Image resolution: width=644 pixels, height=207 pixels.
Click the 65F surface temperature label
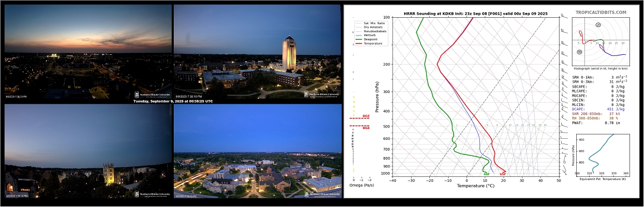503,174
